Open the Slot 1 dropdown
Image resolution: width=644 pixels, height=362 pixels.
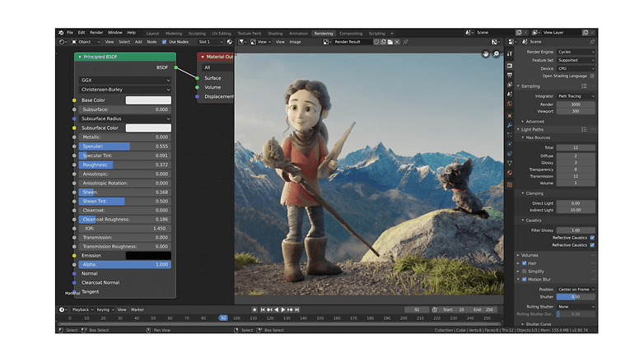click(x=210, y=42)
